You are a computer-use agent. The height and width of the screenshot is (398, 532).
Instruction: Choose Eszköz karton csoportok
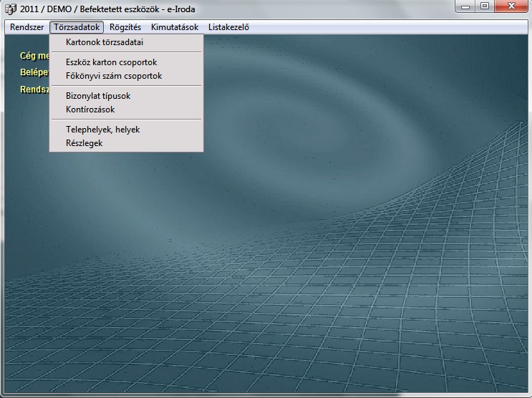click(111, 62)
